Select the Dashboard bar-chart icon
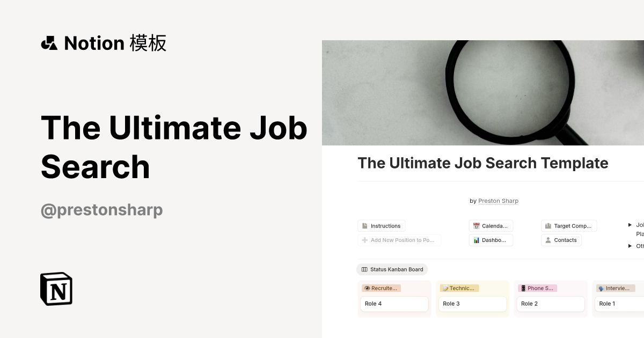644x338 pixels. pyautogui.click(x=476, y=240)
